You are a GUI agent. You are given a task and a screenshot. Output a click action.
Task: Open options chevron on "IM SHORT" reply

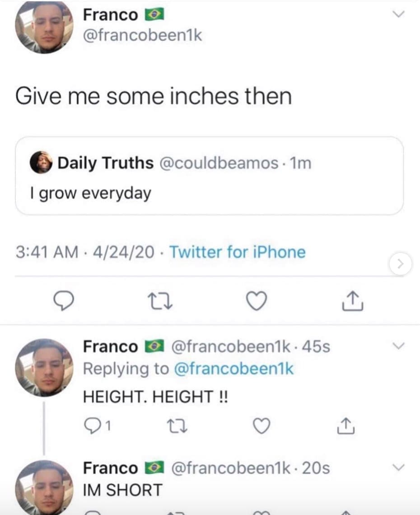[x=398, y=468]
